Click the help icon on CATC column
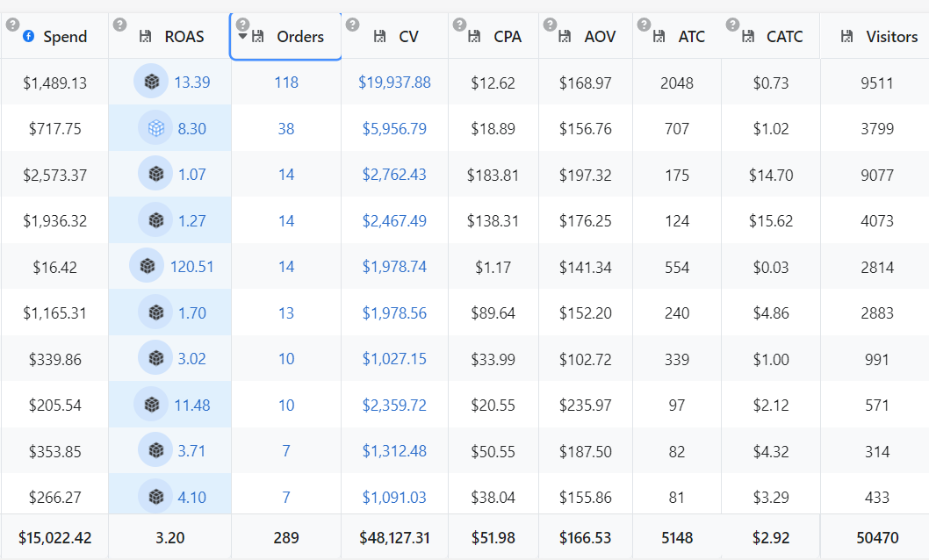This screenshot has width=929, height=560. tap(733, 25)
